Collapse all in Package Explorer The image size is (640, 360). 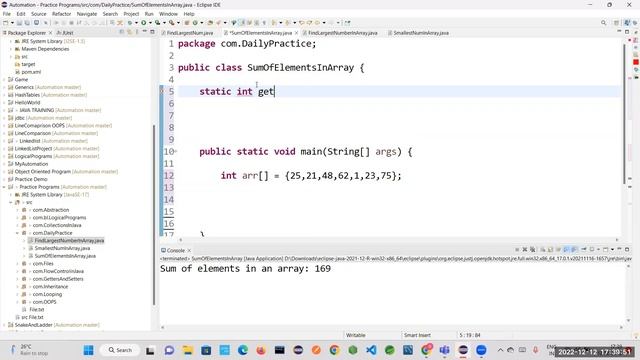pyautogui.click(x=121, y=32)
